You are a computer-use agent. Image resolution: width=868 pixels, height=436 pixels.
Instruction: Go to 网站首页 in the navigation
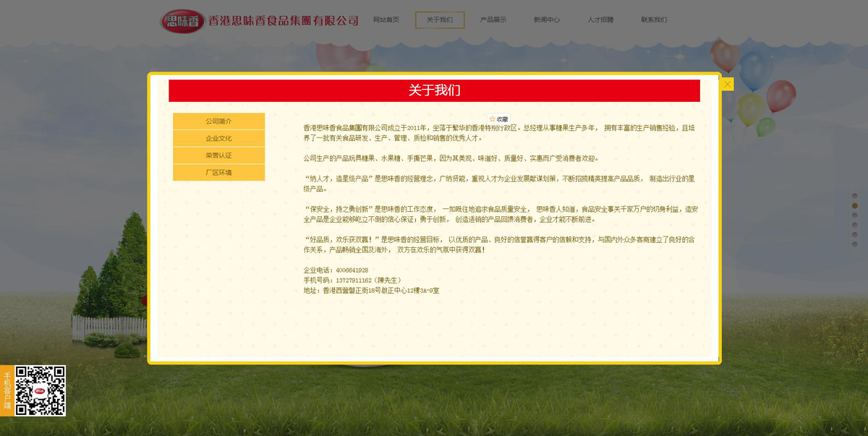tap(386, 20)
